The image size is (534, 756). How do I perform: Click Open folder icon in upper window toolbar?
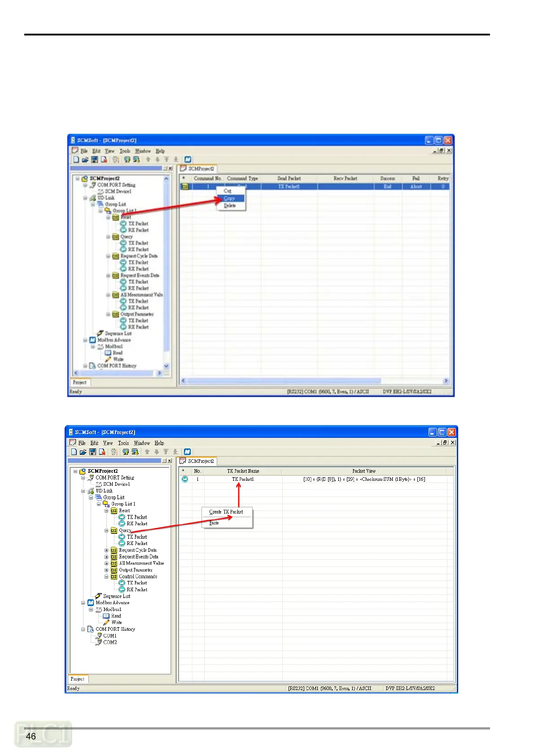point(85,159)
